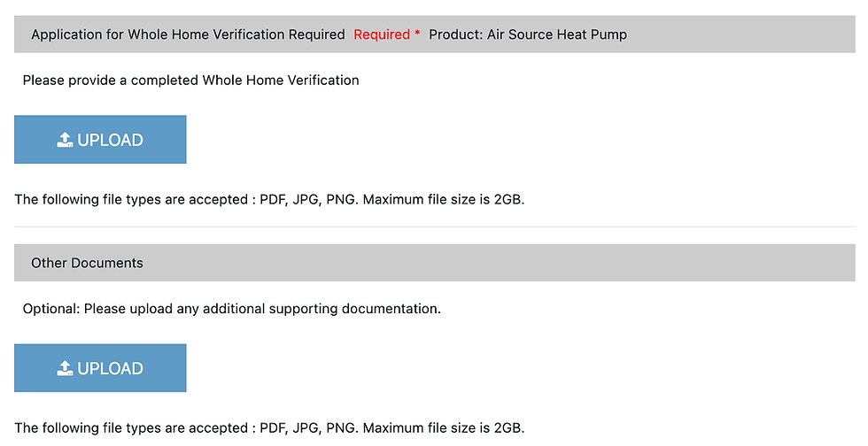Click the red Required label
Screen dimensions: 868x446
(x=382, y=35)
